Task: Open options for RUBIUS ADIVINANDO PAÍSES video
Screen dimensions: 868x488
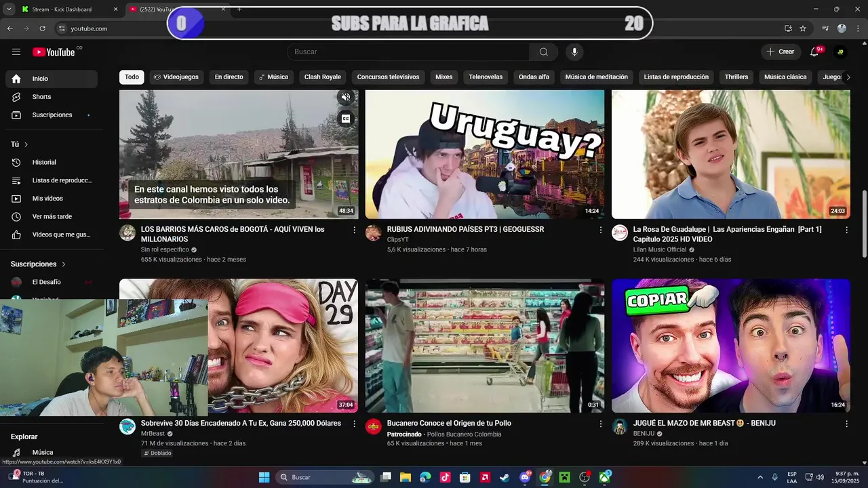Action: pyautogui.click(x=600, y=230)
